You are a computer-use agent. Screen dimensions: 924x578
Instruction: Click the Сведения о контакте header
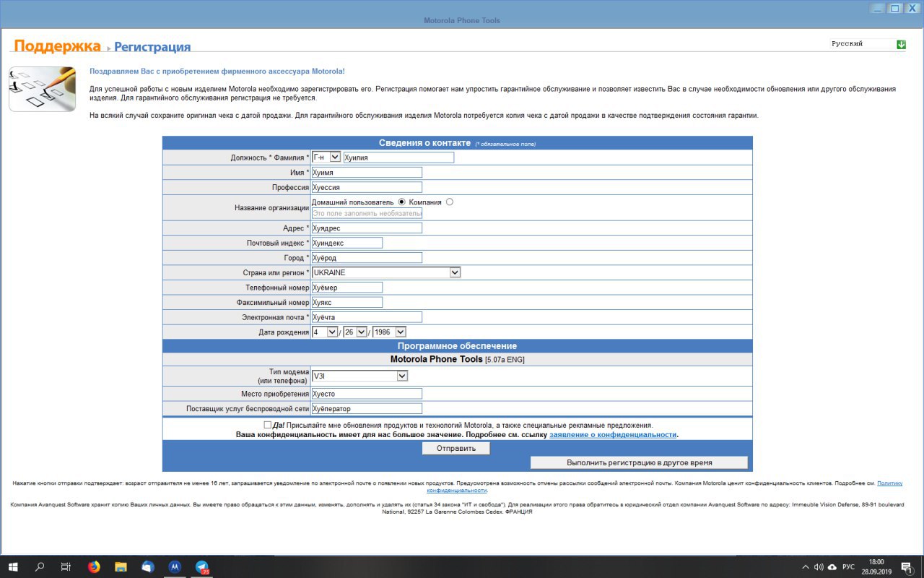point(424,143)
